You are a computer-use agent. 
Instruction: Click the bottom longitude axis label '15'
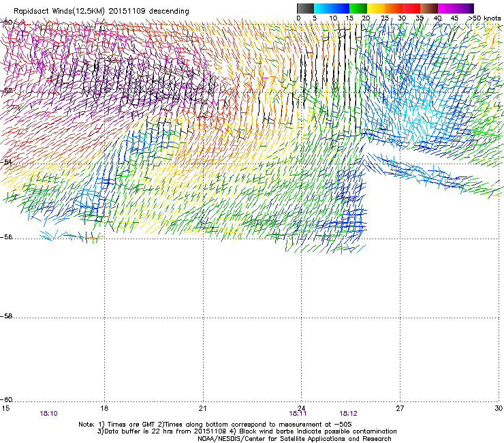[x=5, y=408]
